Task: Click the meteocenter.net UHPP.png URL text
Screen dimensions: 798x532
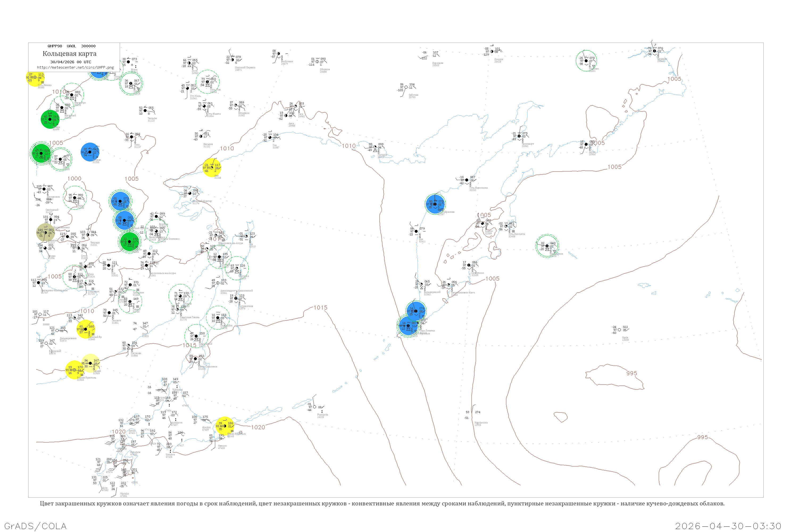Action: pyautogui.click(x=75, y=67)
